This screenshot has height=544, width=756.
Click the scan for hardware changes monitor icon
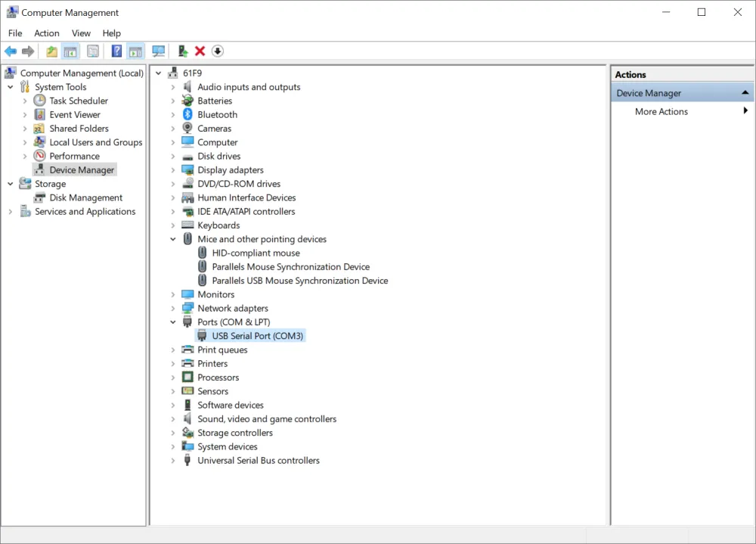click(158, 51)
